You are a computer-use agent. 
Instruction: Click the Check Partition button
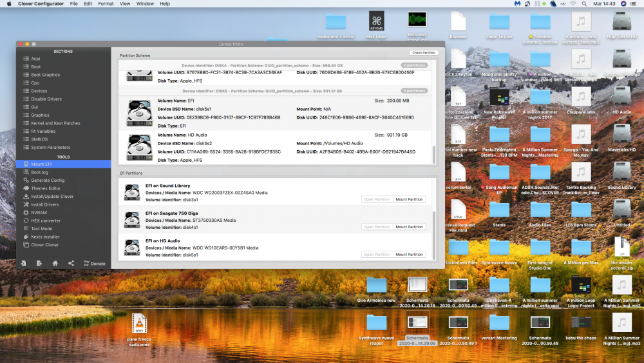point(424,53)
